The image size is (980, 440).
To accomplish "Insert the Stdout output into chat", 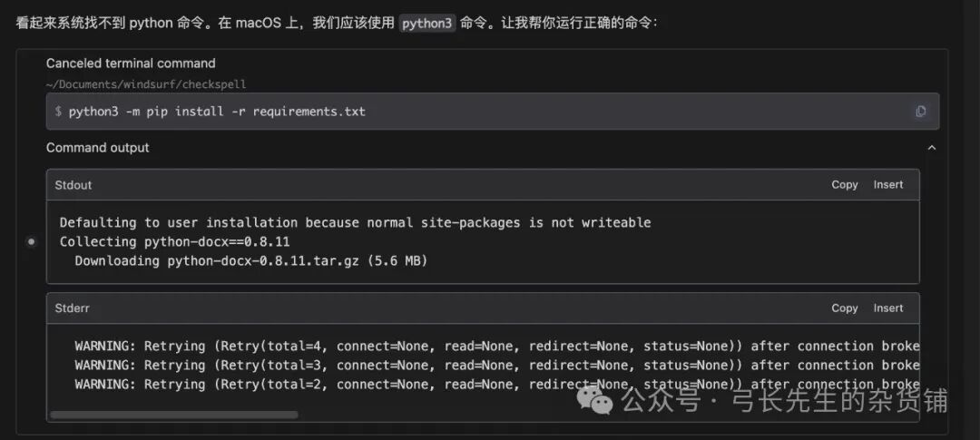I will point(887,184).
